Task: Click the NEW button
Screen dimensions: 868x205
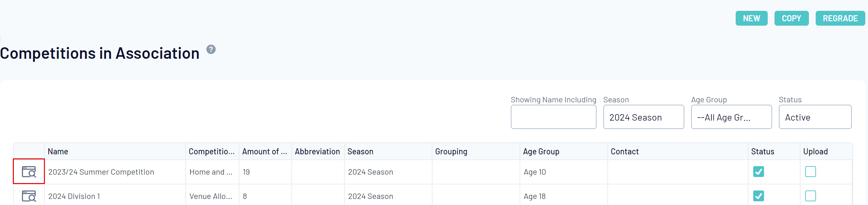Action: point(752,18)
